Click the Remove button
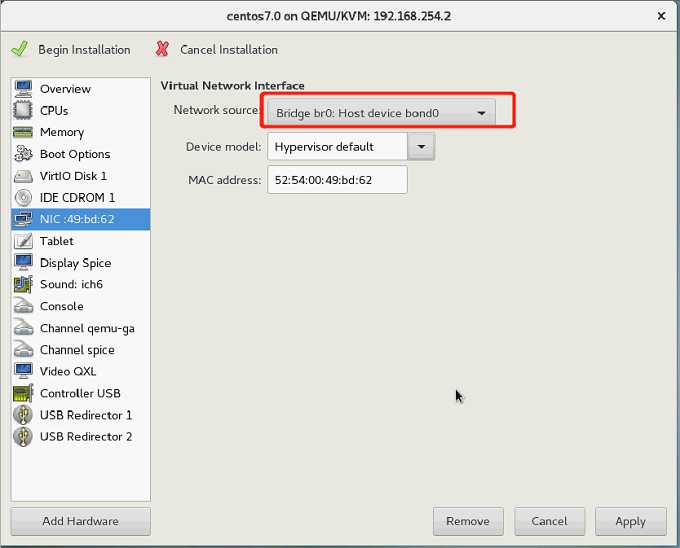680x548 pixels. [x=468, y=521]
